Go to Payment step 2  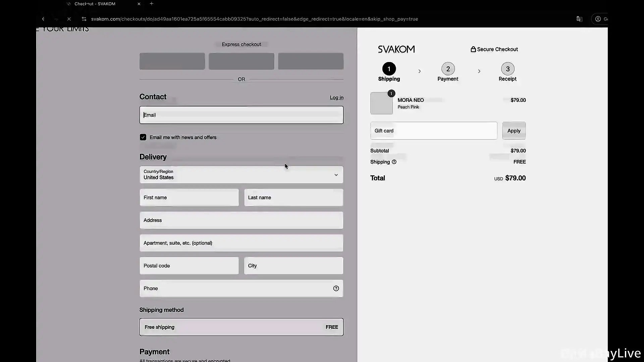pyautogui.click(x=448, y=69)
